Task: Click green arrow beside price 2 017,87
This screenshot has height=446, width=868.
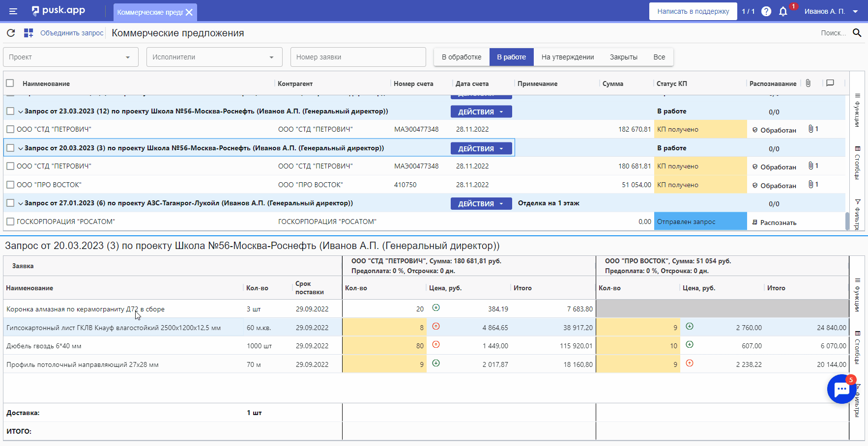Action: pos(436,363)
